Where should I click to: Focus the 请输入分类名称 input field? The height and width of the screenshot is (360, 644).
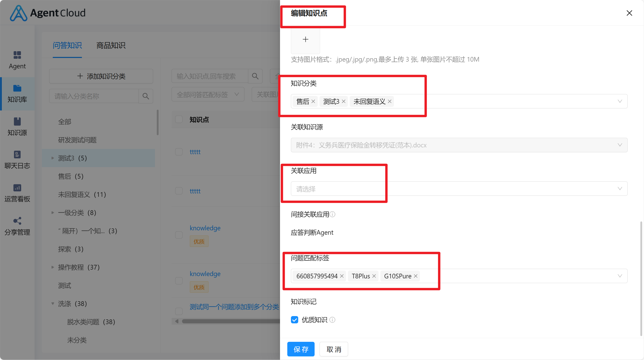[94, 96]
